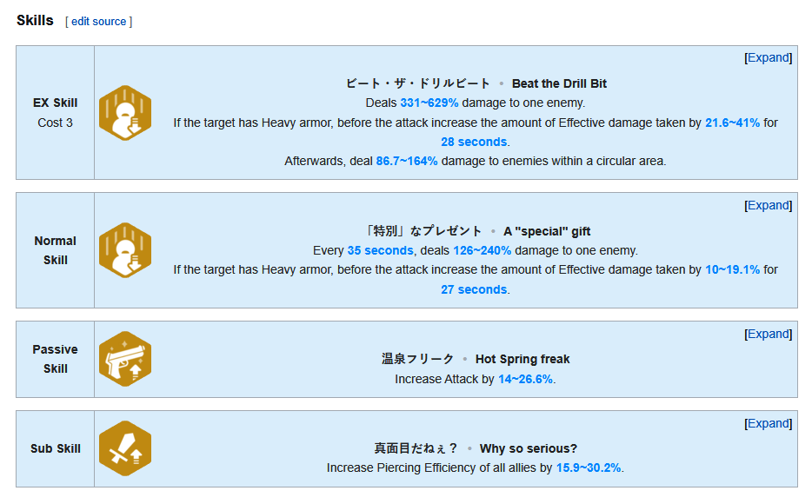Image resolution: width=812 pixels, height=504 pixels.
Task: Click the 331~629% damage value
Action: tap(429, 103)
